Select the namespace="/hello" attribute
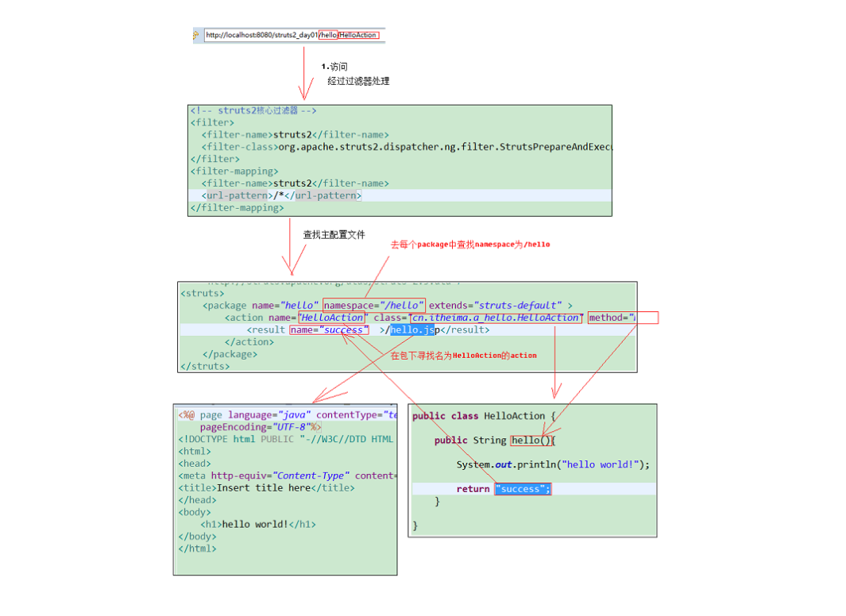Screen dimensions: 846x616 click(x=374, y=306)
